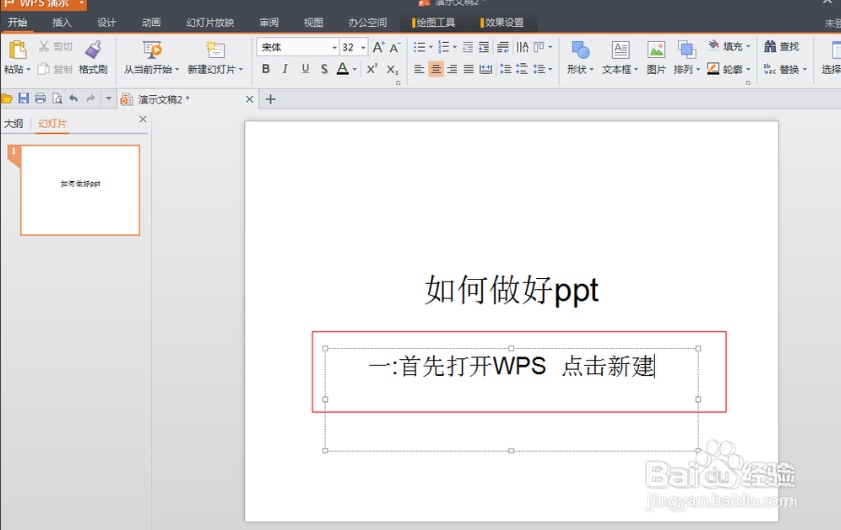Click the font color A swatch
Image resolution: width=841 pixels, height=530 pixels.
342,69
